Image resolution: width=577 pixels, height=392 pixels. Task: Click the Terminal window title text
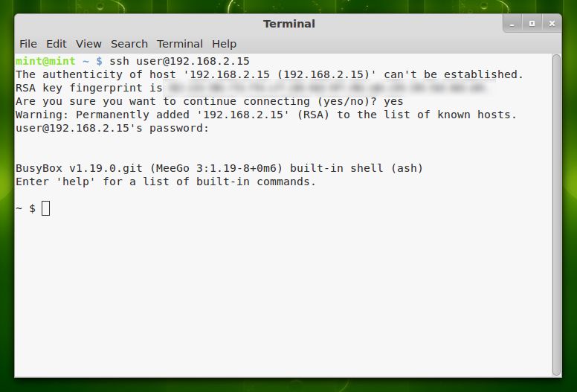point(288,24)
